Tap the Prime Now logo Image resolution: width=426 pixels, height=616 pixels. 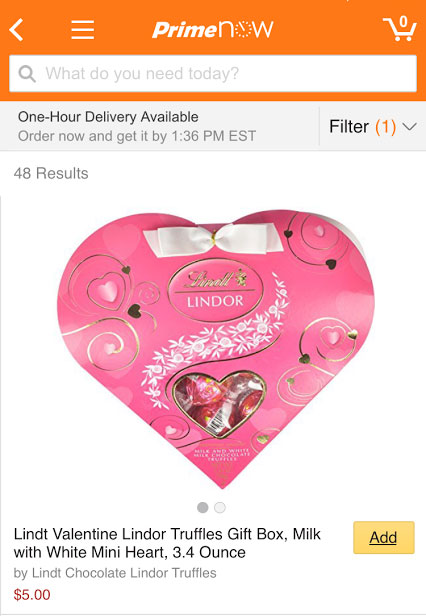pyautogui.click(x=213, y=30)
